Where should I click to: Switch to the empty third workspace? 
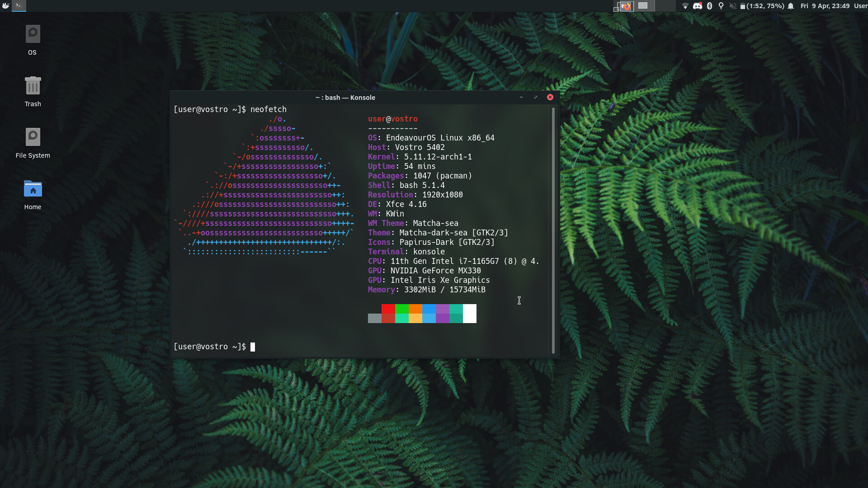click(665, 6)
